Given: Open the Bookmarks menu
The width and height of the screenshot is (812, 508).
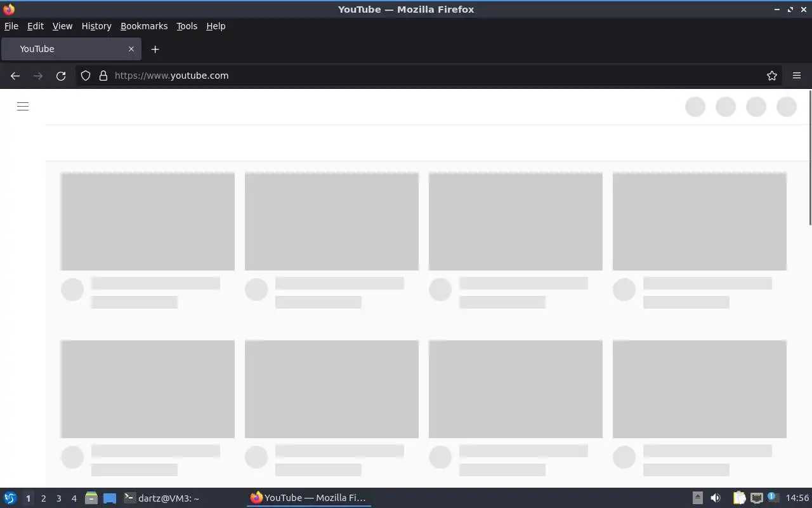Looking at the screenshot, I should [x=144, y=26].
